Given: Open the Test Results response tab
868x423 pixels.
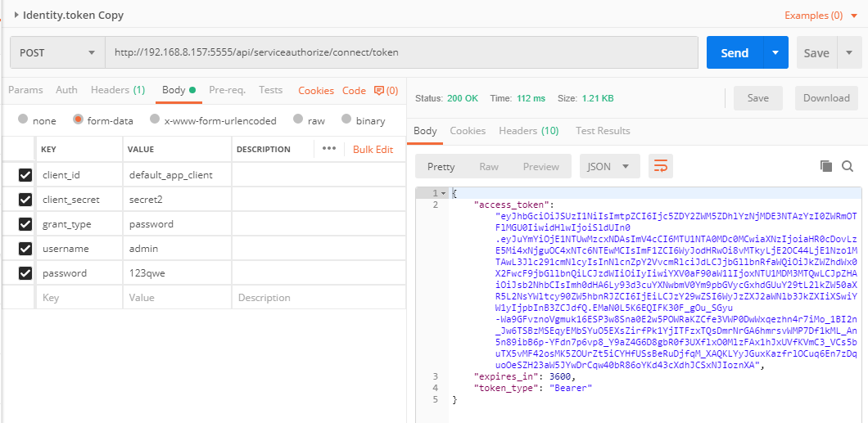Looking at the screenshot, I should (603, 131).
